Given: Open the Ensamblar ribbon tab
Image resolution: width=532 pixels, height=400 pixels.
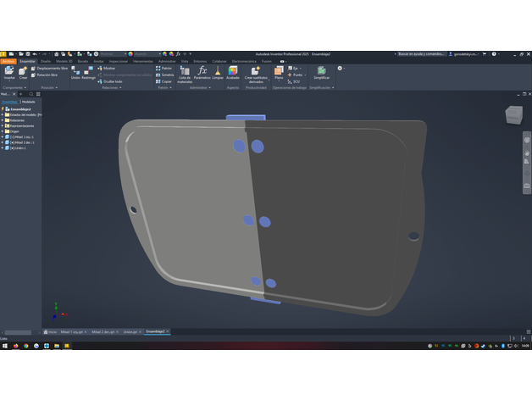Looking at the screenshot, I should [27, 61].
